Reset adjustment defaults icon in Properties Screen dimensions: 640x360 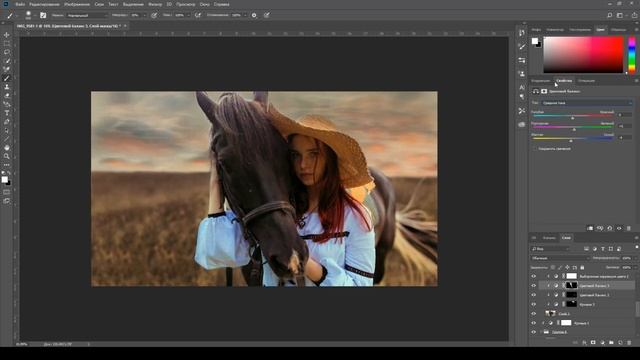(x=609, y=228)
